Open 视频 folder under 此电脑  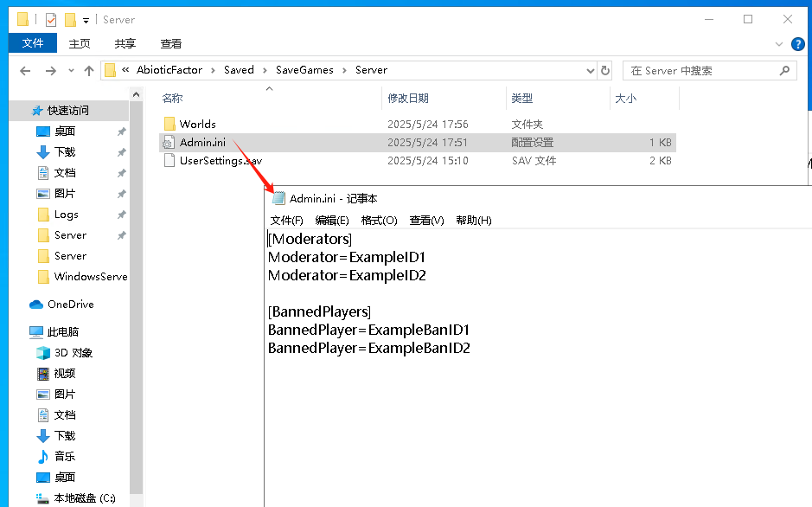point(65,373)
